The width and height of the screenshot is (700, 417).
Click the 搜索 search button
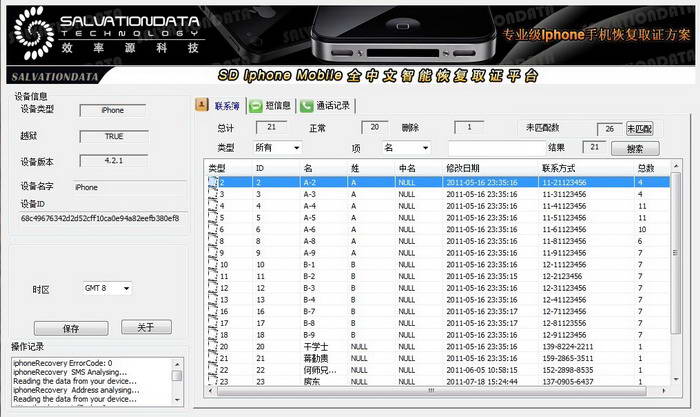pyautogui.click(x=635, y=148)
